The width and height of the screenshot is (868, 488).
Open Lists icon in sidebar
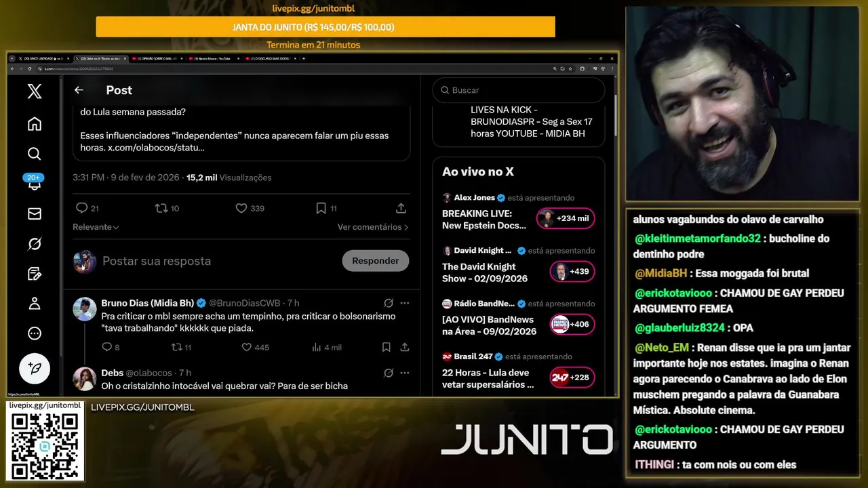[x=35, y=274]
